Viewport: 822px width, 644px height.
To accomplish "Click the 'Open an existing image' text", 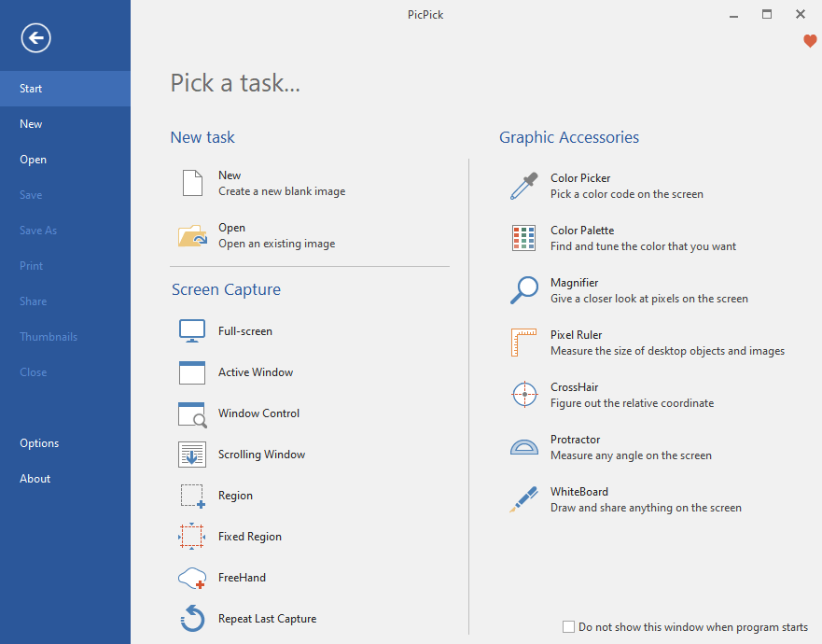I will (277, 244).
